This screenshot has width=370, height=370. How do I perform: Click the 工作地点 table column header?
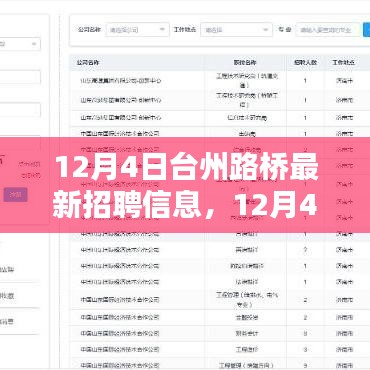point(343,62)
